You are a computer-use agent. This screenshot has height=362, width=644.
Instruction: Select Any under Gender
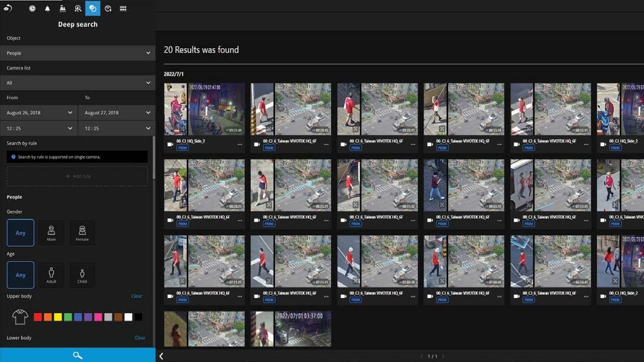tap(21, 233)
